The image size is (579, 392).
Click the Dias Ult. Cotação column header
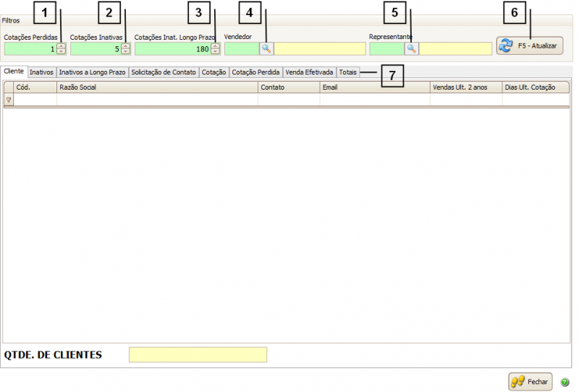pyautogui.click(x=531, y=87)
